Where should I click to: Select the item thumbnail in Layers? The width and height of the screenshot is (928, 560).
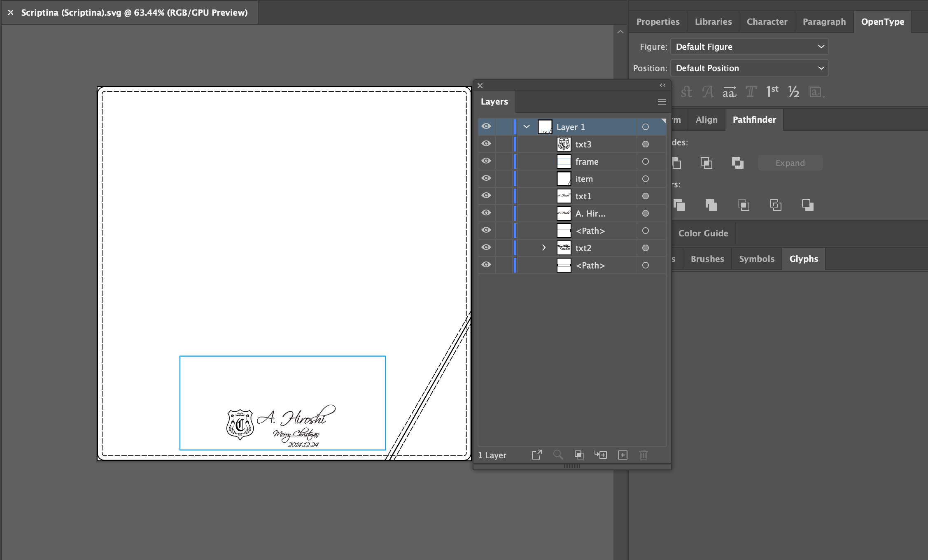[x=564, y=179]
